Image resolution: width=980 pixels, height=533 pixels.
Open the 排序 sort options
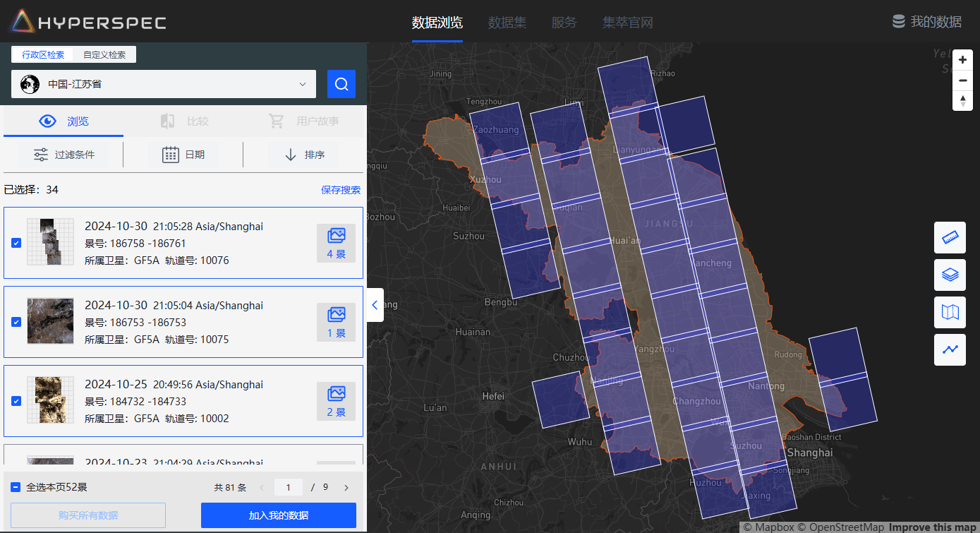point(304,155)
